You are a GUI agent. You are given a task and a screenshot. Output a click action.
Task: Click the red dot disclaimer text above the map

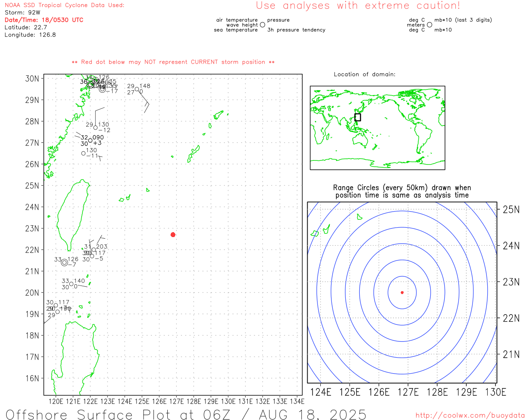coord(173,62)
